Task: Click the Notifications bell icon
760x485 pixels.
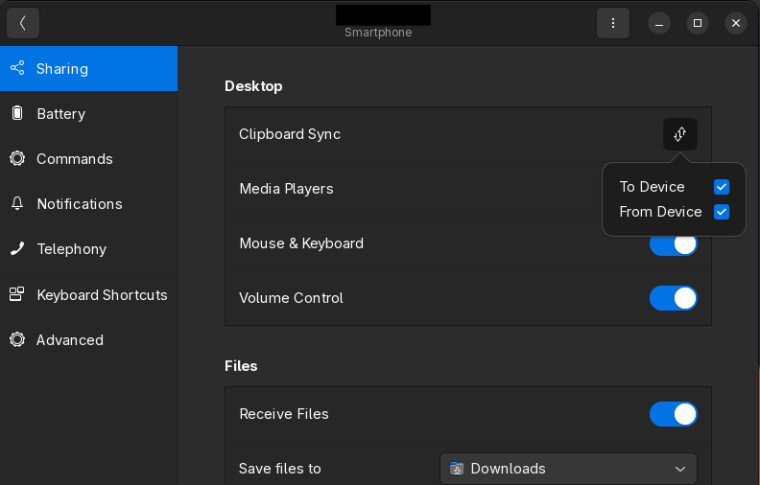Action: coord(17,203)
